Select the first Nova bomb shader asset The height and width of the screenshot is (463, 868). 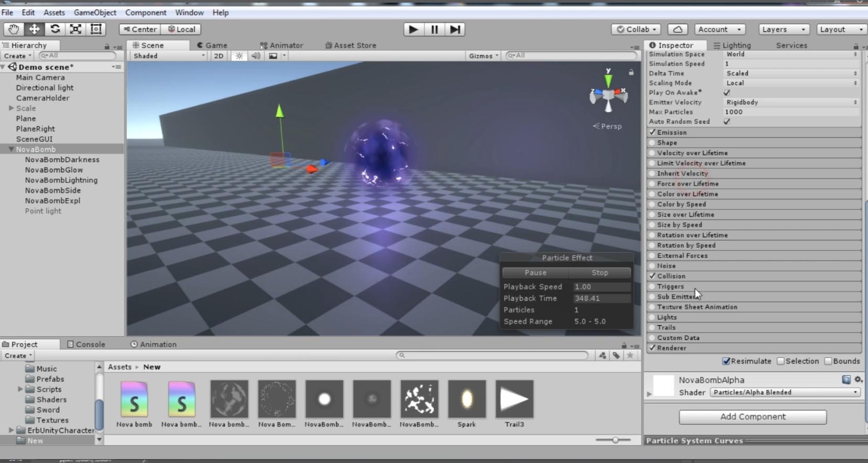click(x=134, y=399)
